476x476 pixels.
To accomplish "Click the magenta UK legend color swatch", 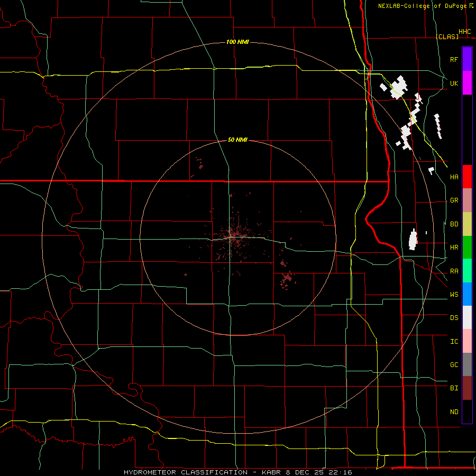I will pos(467,83).
